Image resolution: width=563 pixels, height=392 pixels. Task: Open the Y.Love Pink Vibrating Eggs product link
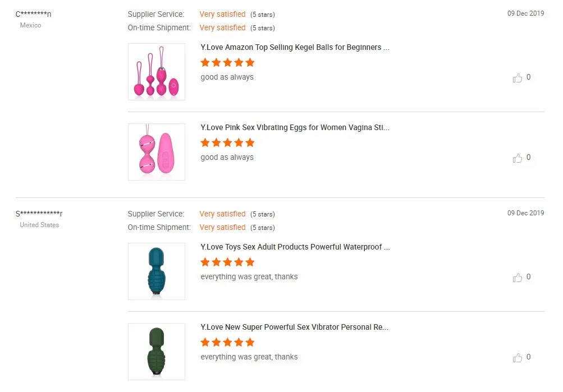coord(295,128)
